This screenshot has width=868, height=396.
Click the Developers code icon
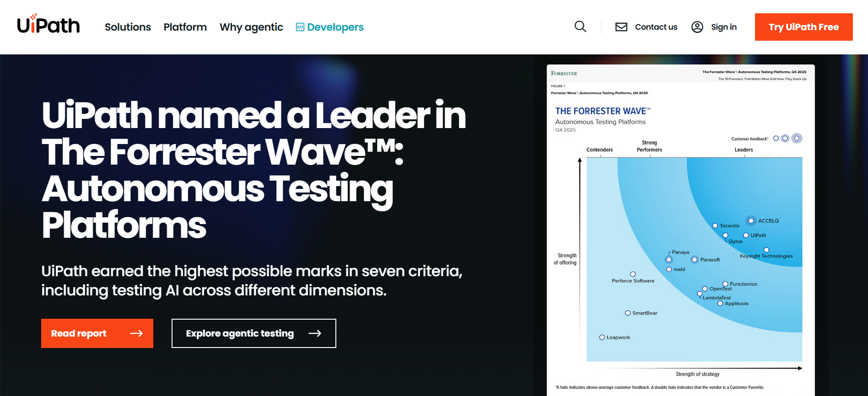[x=300, y=27]
